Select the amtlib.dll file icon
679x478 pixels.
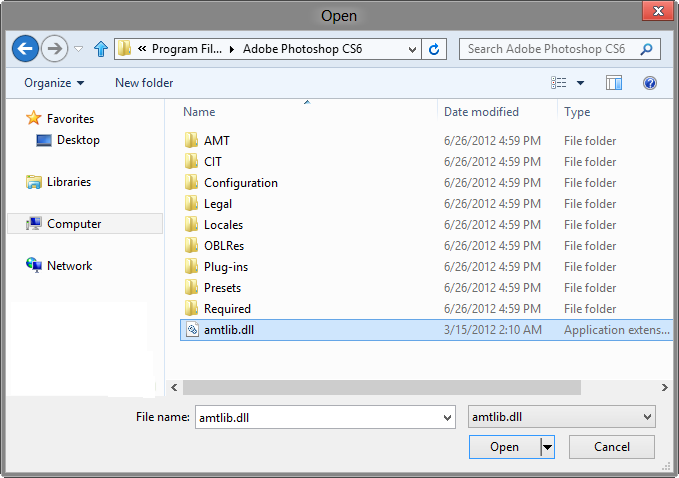pyautogui.click(x=192, y=329)
